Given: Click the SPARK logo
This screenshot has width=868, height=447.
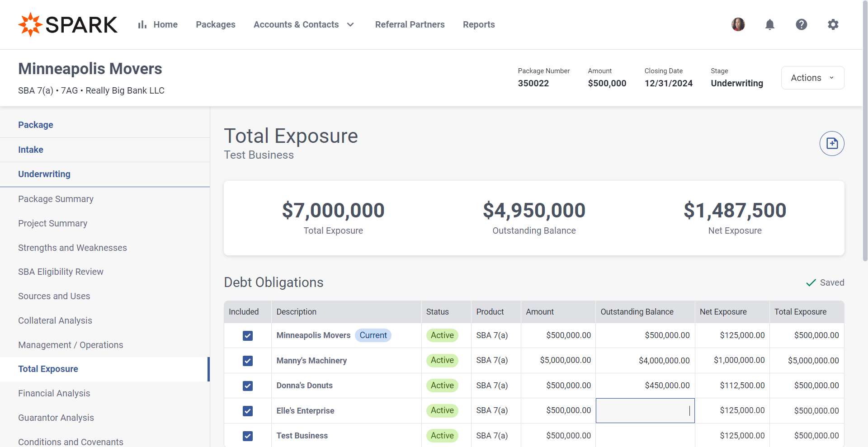Looking at the screenshot, I should 68,24.
